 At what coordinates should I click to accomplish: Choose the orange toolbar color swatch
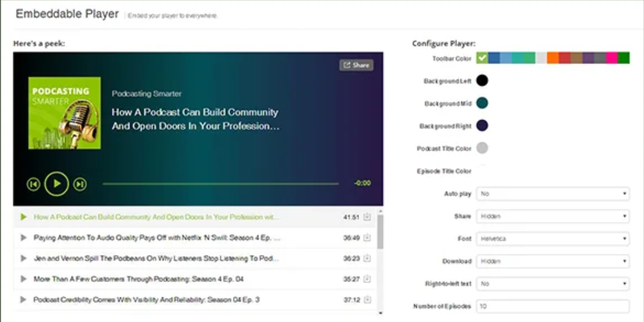(x=553, y=58)
